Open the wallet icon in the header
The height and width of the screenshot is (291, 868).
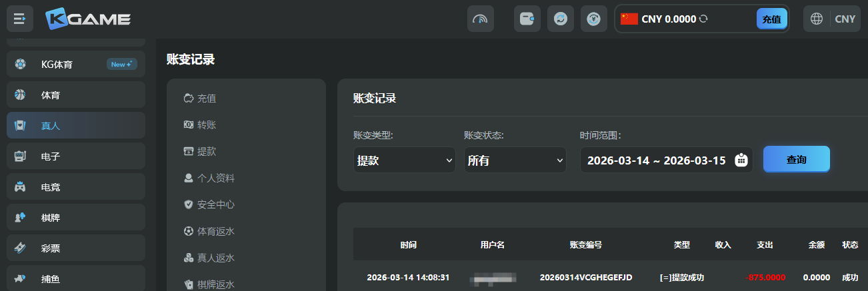[527, 19]
